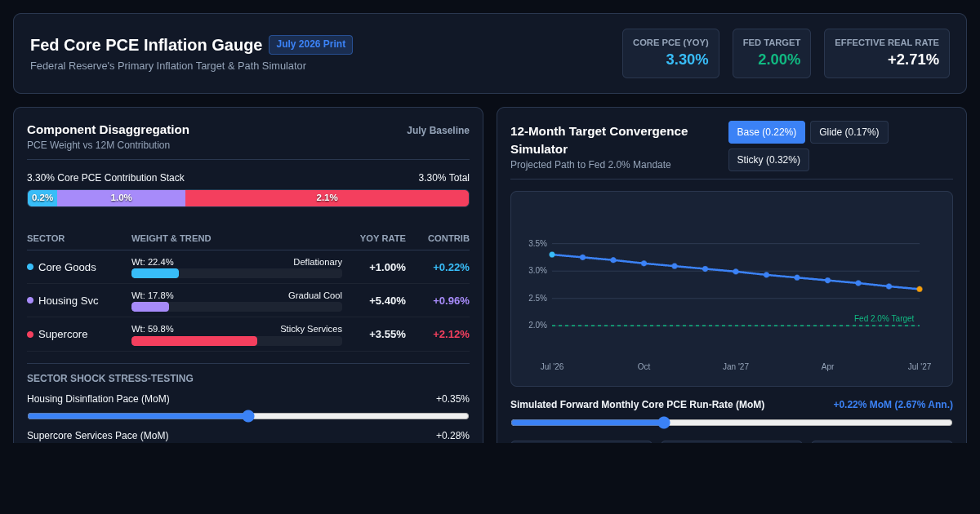Select the Sticky (0.32%) scenario

click(768, 160)
